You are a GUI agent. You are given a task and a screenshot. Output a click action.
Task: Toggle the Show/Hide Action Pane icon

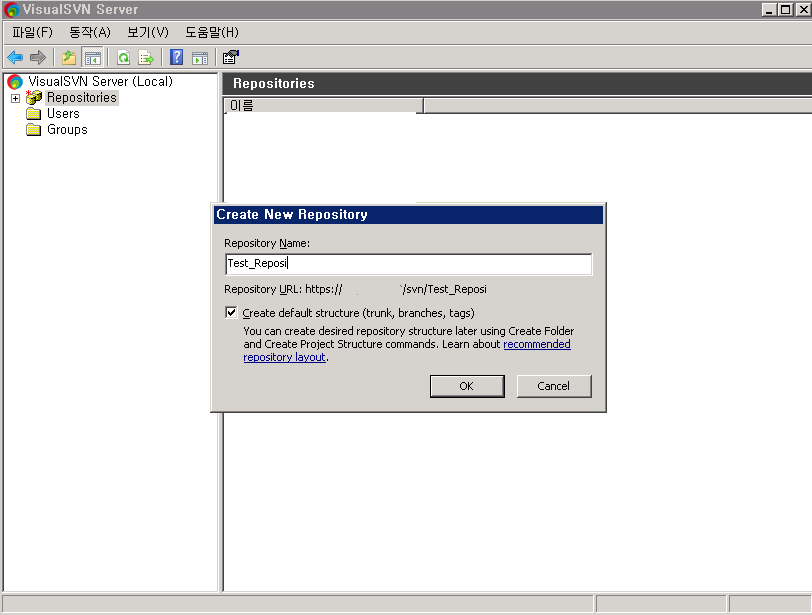[200, 58]
